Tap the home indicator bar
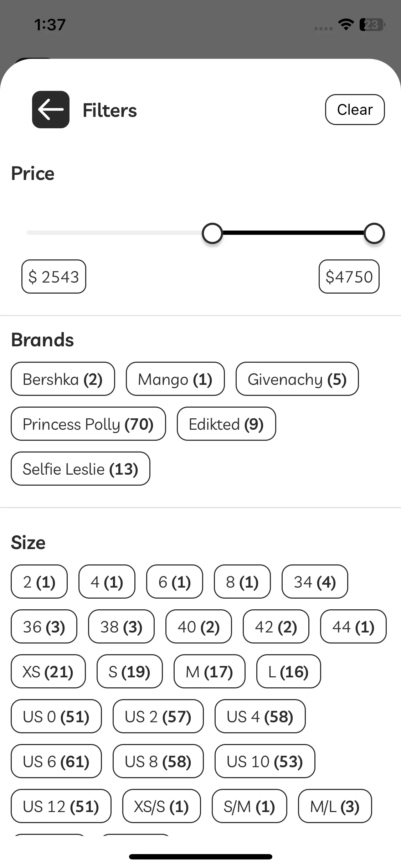This screenshot has height=868, width=401. [201, 857]
